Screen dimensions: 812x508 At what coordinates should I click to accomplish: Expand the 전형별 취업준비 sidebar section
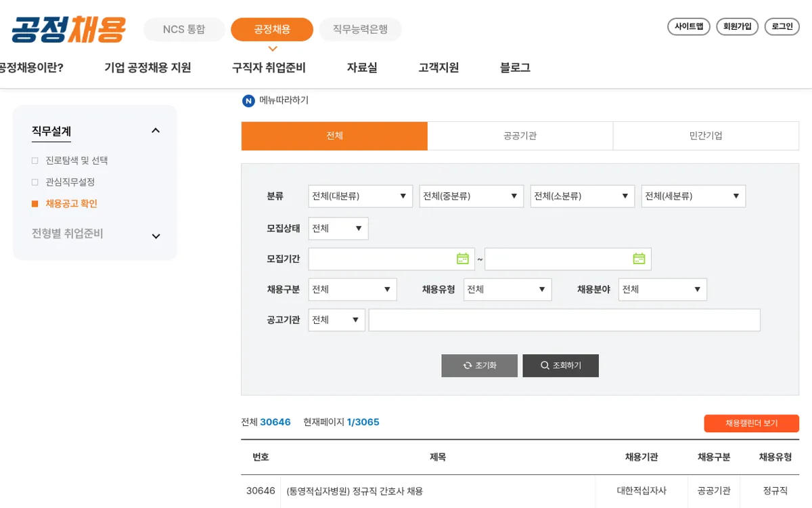click(156, 236)
